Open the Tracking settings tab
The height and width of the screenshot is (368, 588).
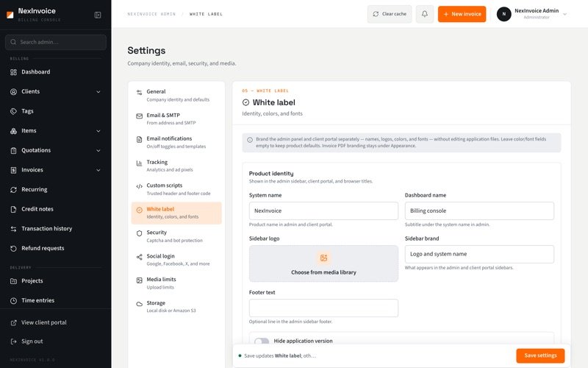176,166
